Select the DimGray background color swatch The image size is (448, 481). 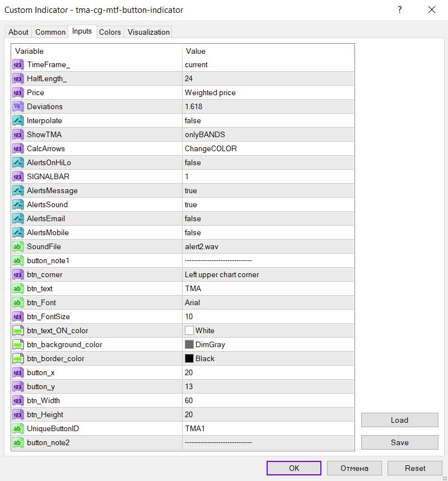189,345
